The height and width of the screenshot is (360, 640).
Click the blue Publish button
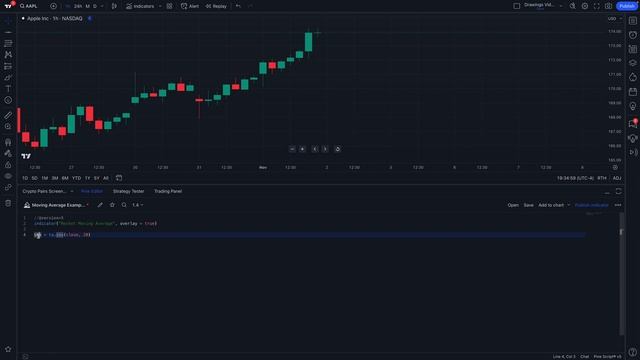pyautogui.click(x=627, y=6)
